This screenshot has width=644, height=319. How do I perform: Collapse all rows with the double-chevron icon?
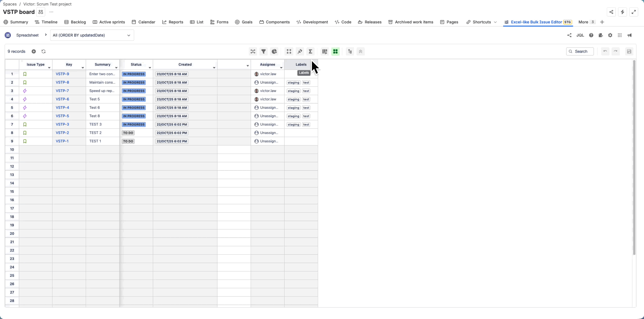360,51
